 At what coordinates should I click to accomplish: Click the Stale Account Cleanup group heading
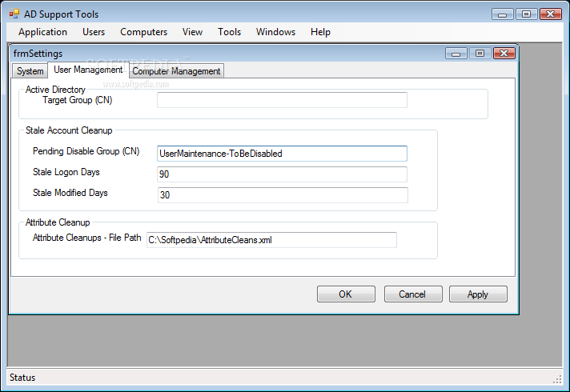click(x=69, y=130)
